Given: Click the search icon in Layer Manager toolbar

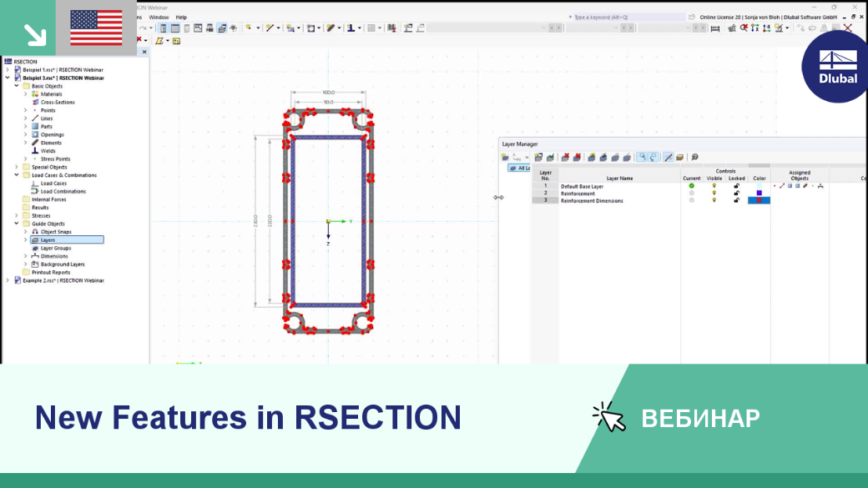Looking at the screenshot, I should pos(694,158).
